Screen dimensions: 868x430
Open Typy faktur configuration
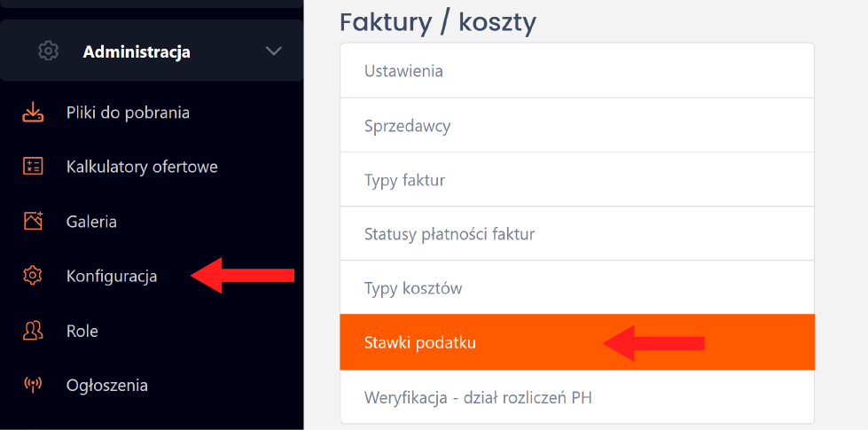click(x=577, y=179)
